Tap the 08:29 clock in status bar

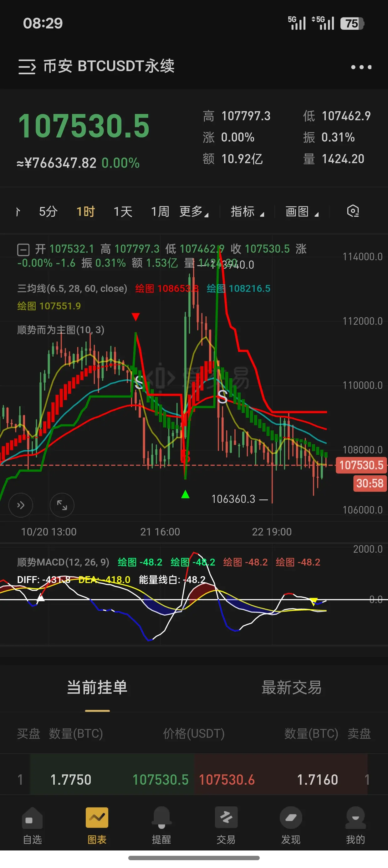coord(43,23)
